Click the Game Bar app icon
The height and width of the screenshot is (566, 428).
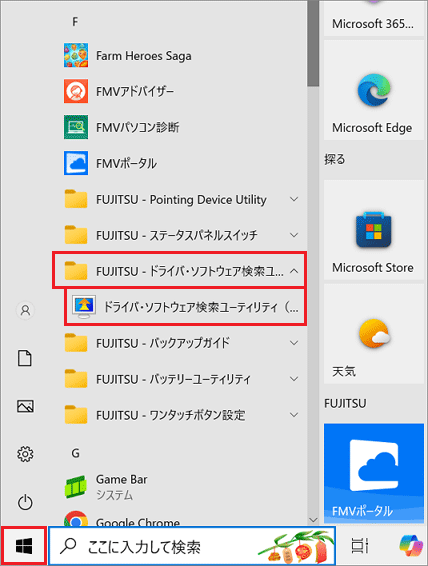[76, 487]
